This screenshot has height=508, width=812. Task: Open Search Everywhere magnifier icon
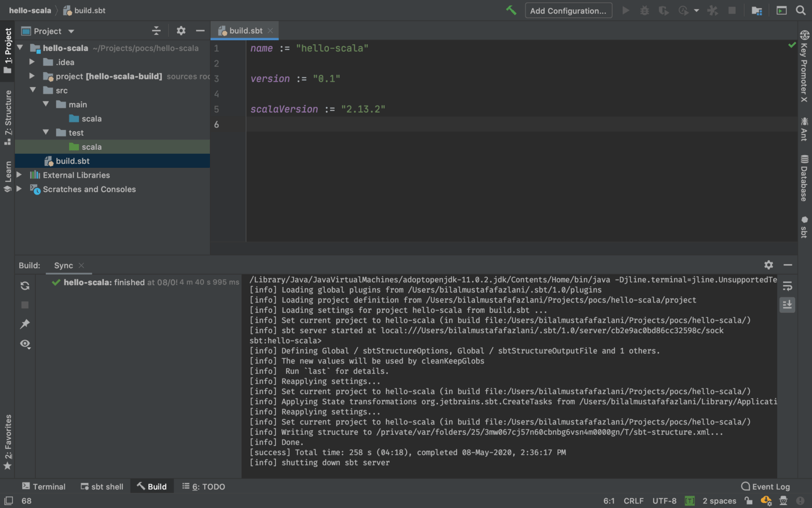801,10
